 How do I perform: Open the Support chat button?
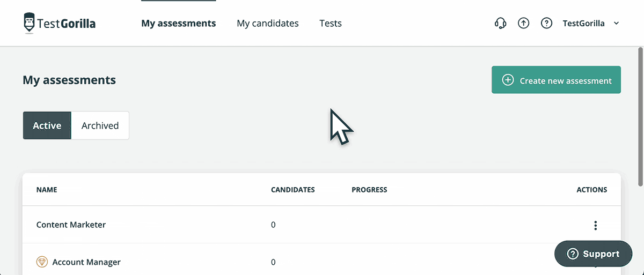(x=594, y=254)
